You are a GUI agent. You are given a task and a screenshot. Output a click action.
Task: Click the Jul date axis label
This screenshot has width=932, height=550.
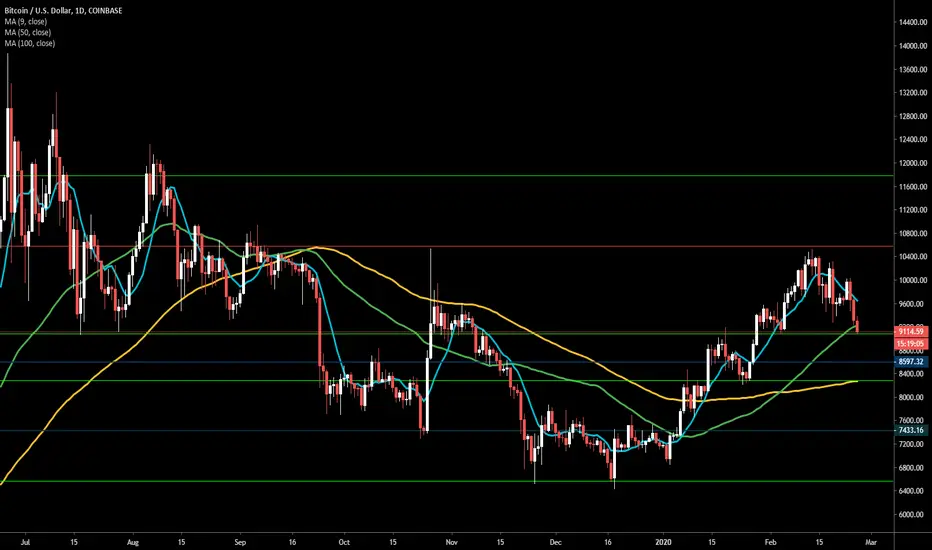[26, 542]
